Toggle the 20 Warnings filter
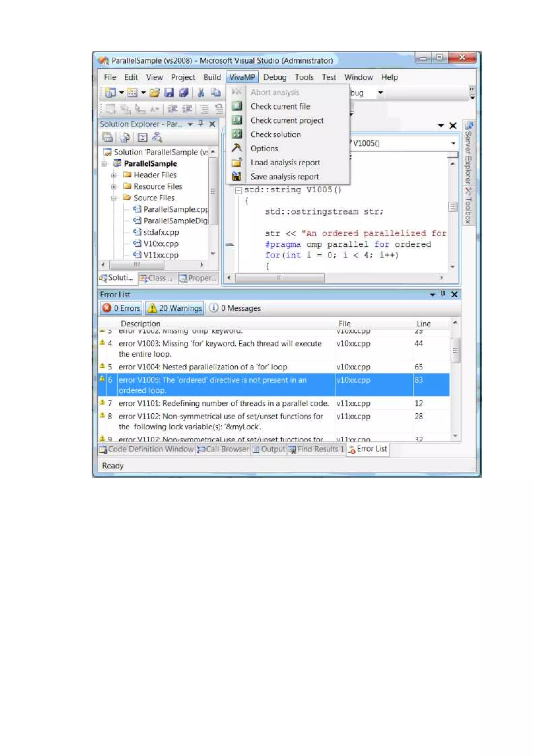 pos(175,308)
